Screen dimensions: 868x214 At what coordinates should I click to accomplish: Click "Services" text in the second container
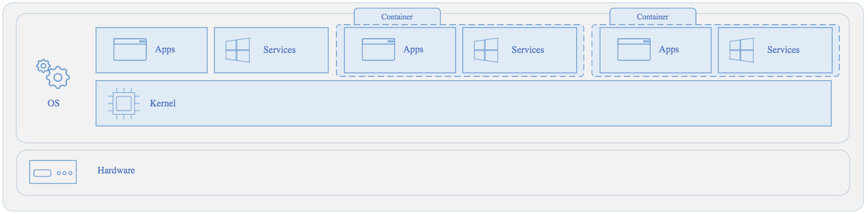tap(783, 50)
